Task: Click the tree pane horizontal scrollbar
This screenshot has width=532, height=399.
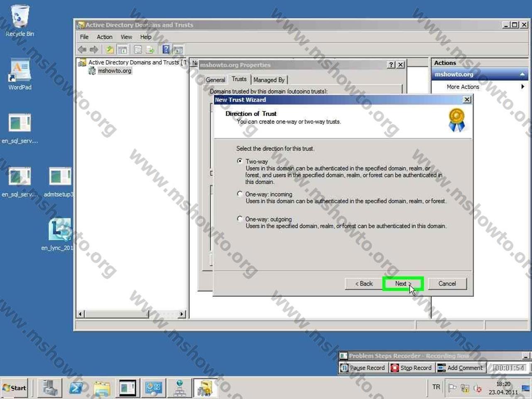Action: pos(117,314)
